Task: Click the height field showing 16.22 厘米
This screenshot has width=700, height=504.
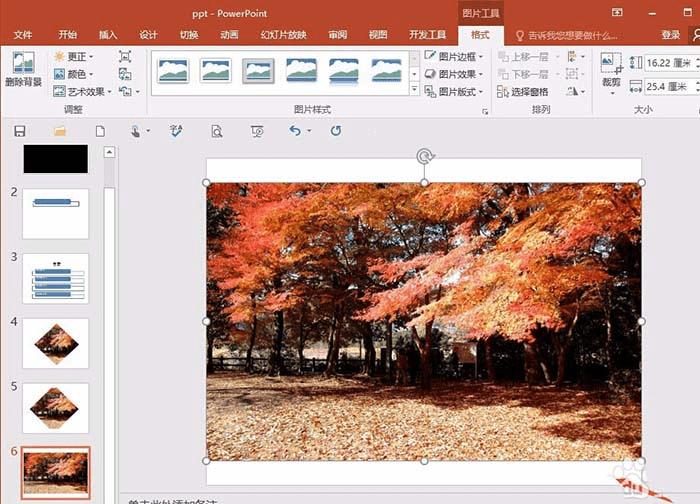Action: click(671, 63)
